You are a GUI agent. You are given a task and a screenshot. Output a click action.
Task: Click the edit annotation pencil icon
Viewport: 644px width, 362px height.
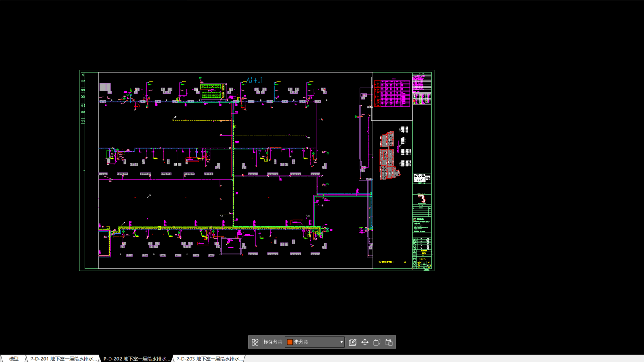(x=353, y=342)
